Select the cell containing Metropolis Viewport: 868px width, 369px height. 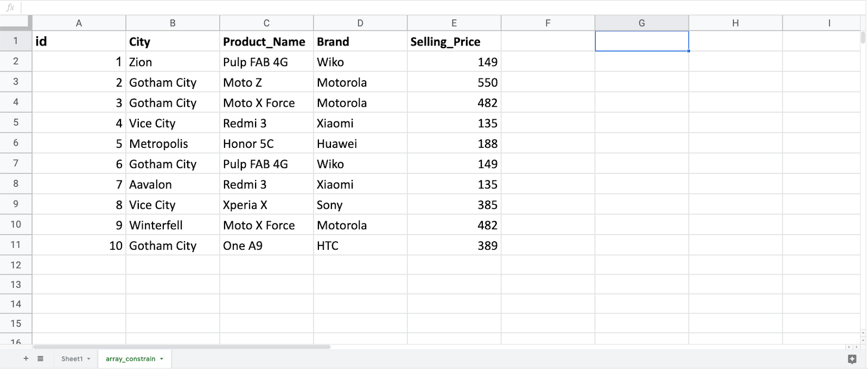[173, 144]
